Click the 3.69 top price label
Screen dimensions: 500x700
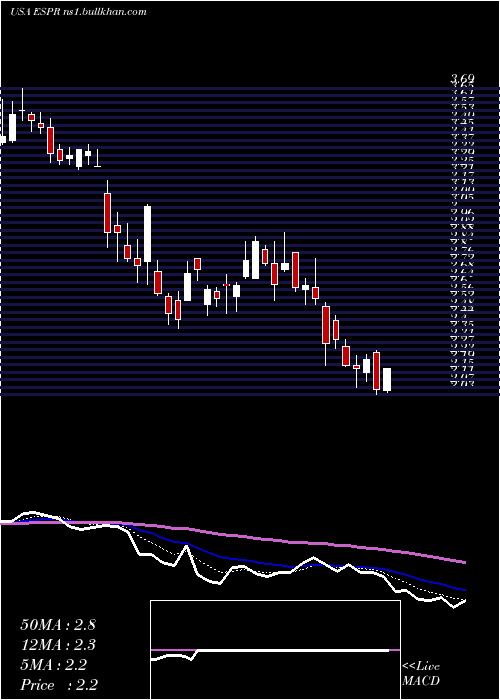(x=462, y=79)
